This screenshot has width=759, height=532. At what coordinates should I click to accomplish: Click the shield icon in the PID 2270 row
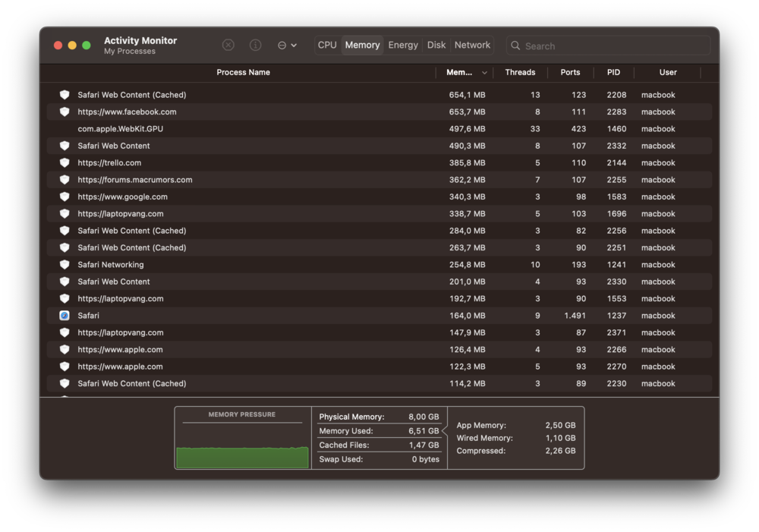tap(65, 367)
